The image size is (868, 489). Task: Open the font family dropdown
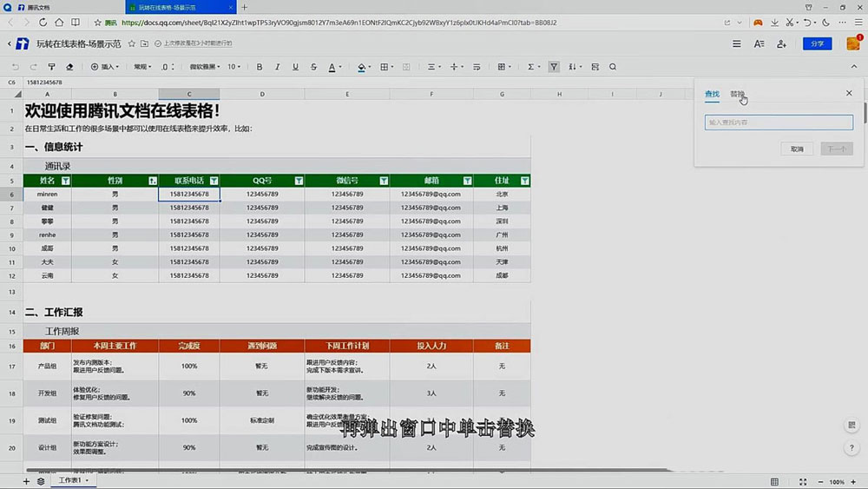tap(205, 67)
